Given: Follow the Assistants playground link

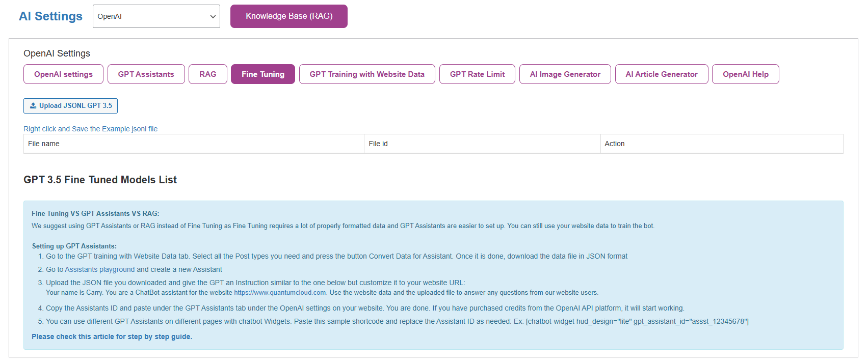Looking at the screenshot, I should [99, 269].
